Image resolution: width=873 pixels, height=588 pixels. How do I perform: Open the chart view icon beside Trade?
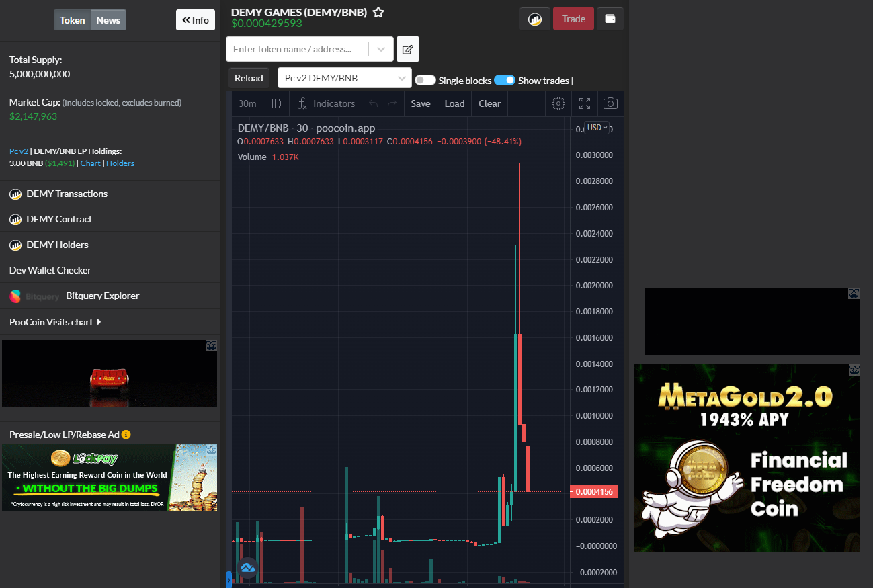pyautogui.click(x=535, y=19)
